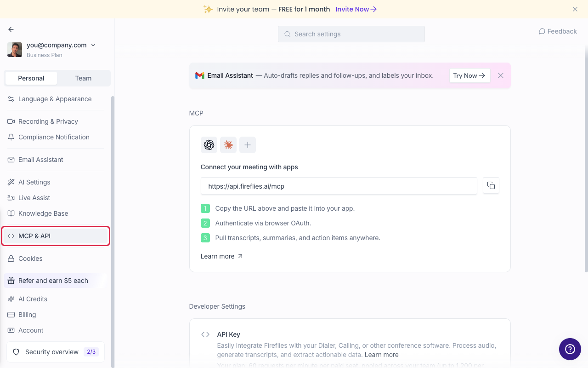Click the MCP URL text field

[339, 186]
